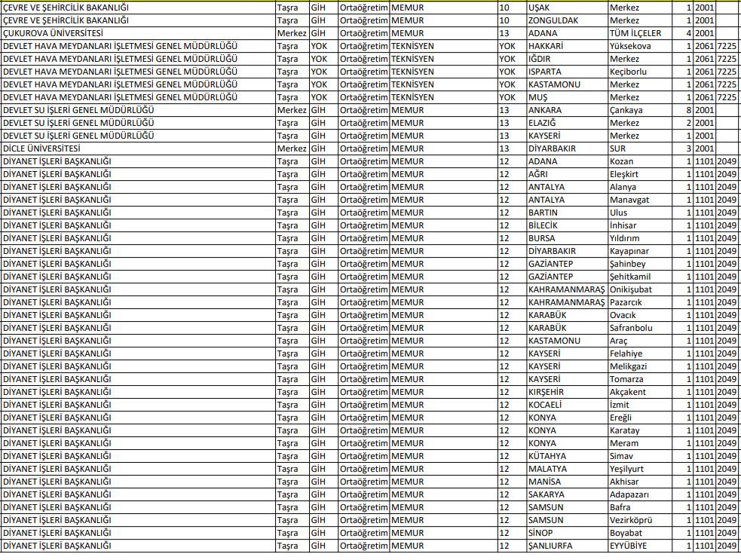Viewport: 741px width, 560px height.
Task: Click the AĞRI province cell
Action: coord(567,174)
